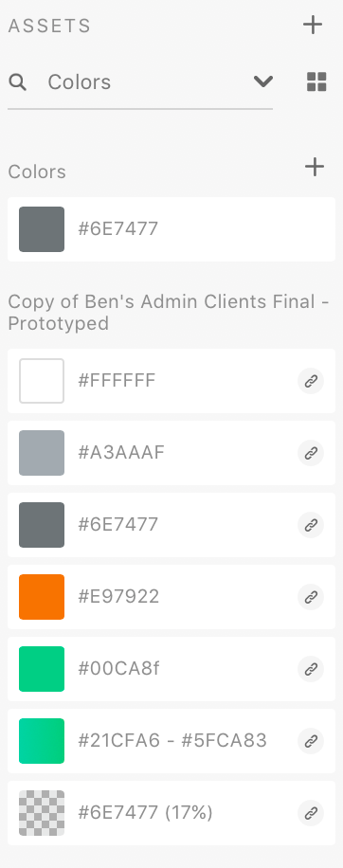
Task: Click link icon for gradient #21CFA6 - #5FCA83
Action: pos(311,741)
